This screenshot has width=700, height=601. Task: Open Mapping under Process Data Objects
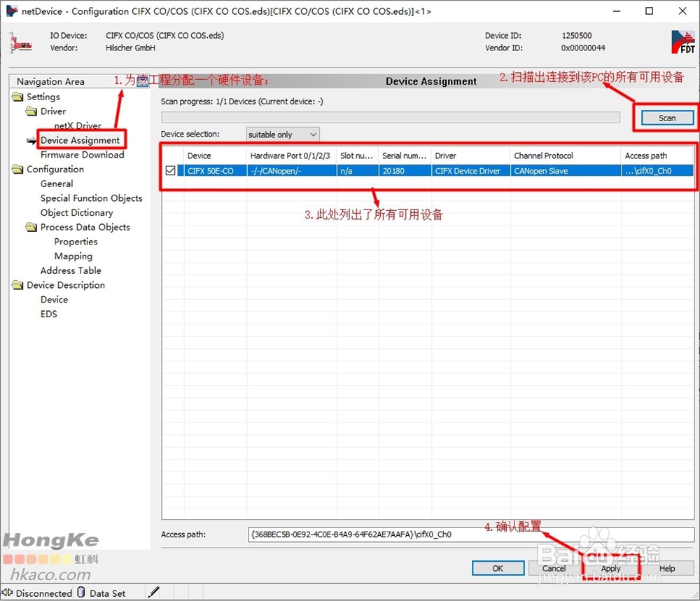[x=73, y=256]
